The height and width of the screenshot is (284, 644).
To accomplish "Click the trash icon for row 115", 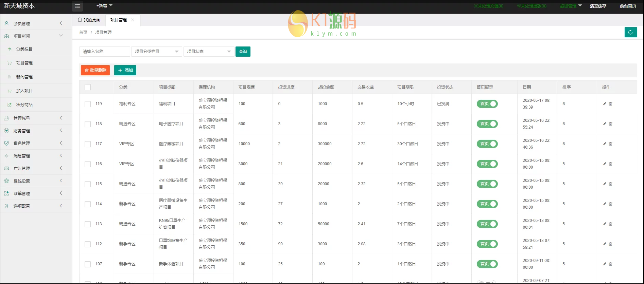I will point(611,184).
